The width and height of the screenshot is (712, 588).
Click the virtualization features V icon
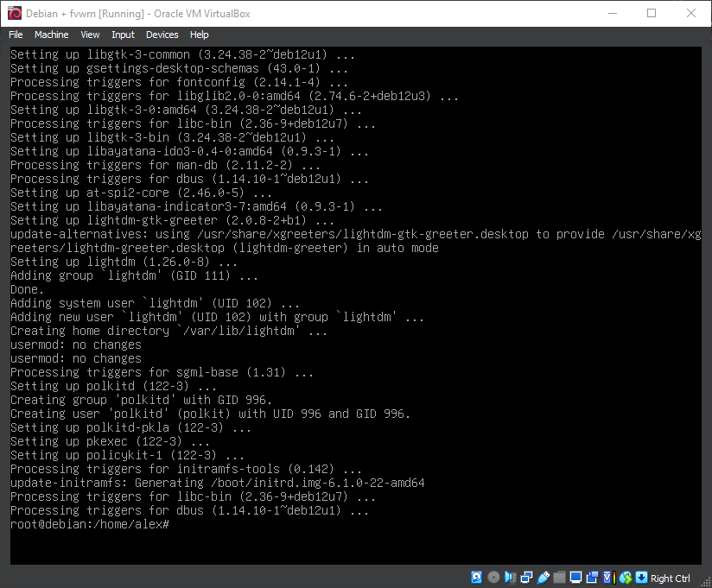coord(607,577)
